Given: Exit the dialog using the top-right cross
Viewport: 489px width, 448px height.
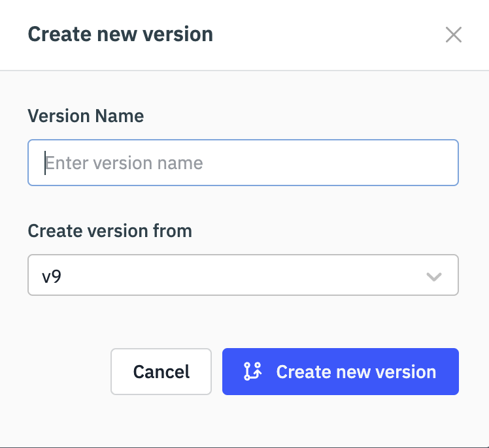Looking at the screenshot, I should (x=453, y=35).
